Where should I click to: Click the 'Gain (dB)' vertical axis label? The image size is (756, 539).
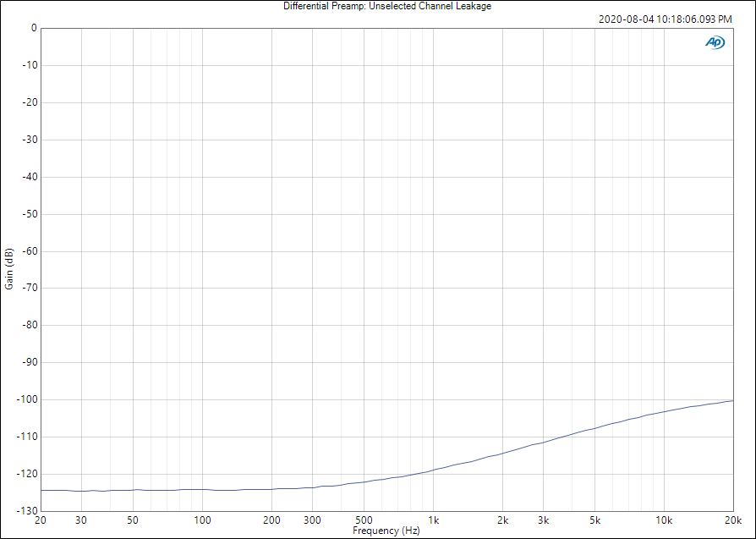[9, 269]
